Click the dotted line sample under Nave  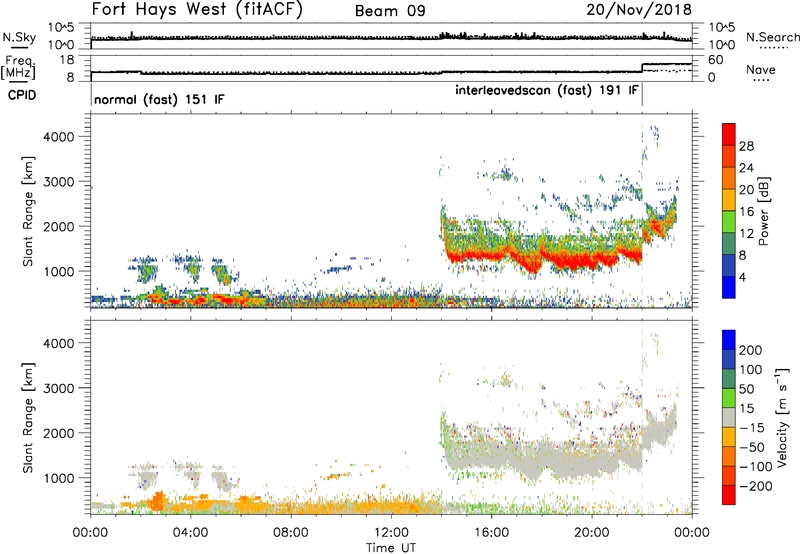pos(761,80)
